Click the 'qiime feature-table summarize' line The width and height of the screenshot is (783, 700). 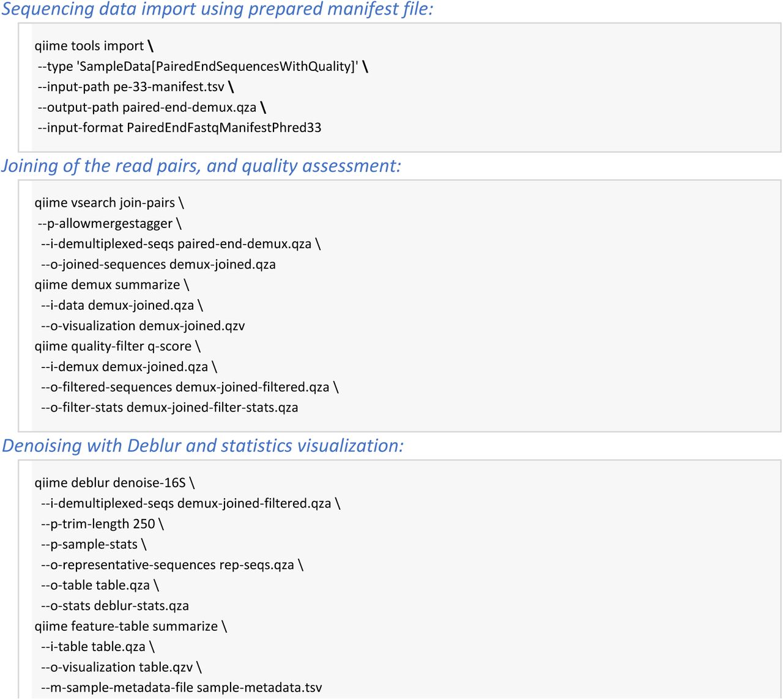(130, 626)
